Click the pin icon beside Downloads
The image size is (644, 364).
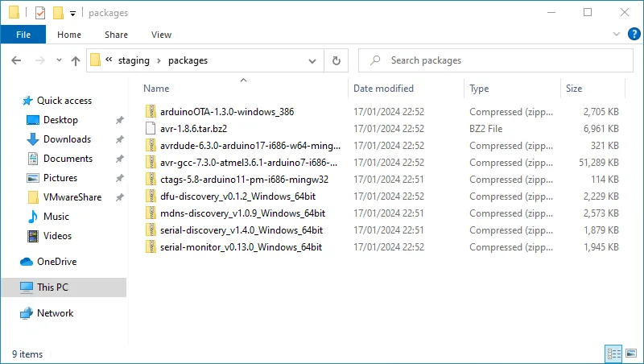(119, 139)
